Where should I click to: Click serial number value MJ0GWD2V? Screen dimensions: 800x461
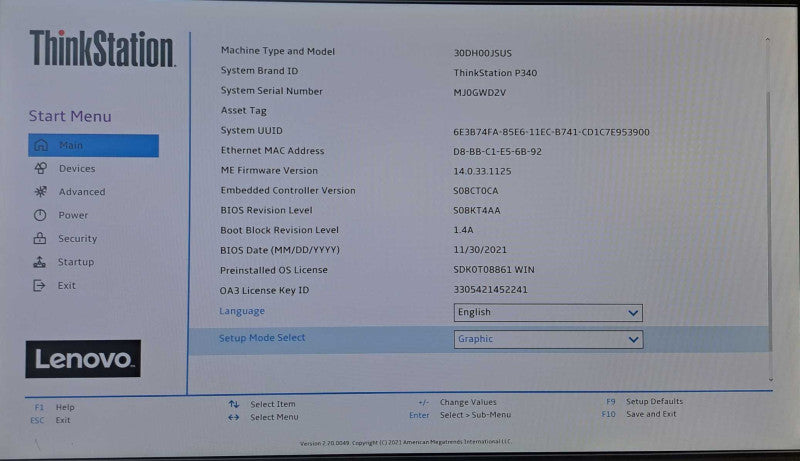click(480, 93)
